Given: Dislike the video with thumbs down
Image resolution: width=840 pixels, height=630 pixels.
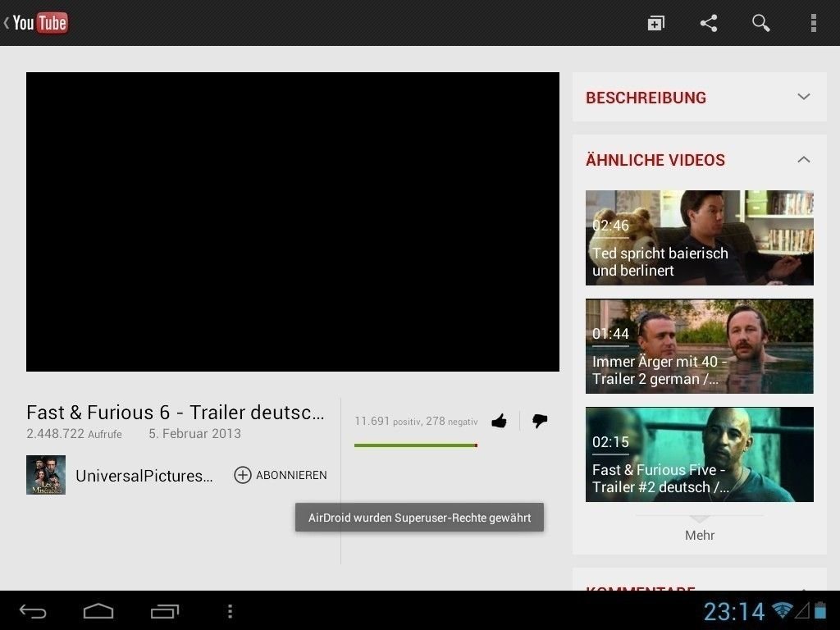Looking at the screenshot, I should click(540, 421).
